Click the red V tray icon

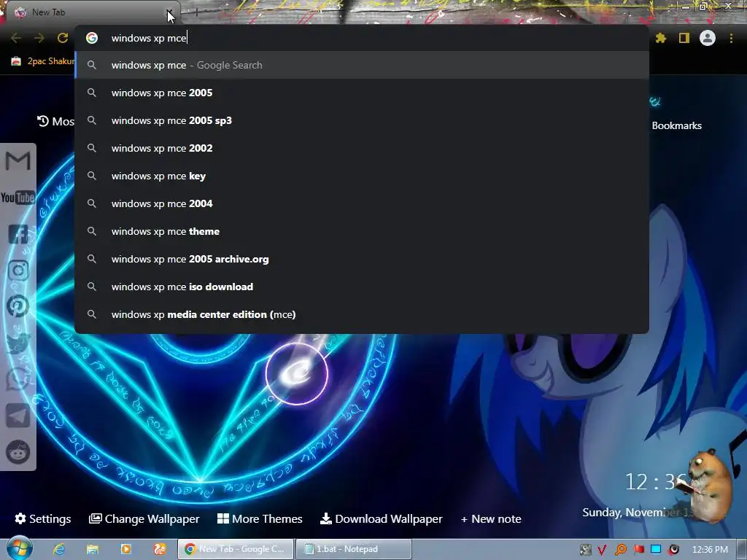click(x=602, y=550)
